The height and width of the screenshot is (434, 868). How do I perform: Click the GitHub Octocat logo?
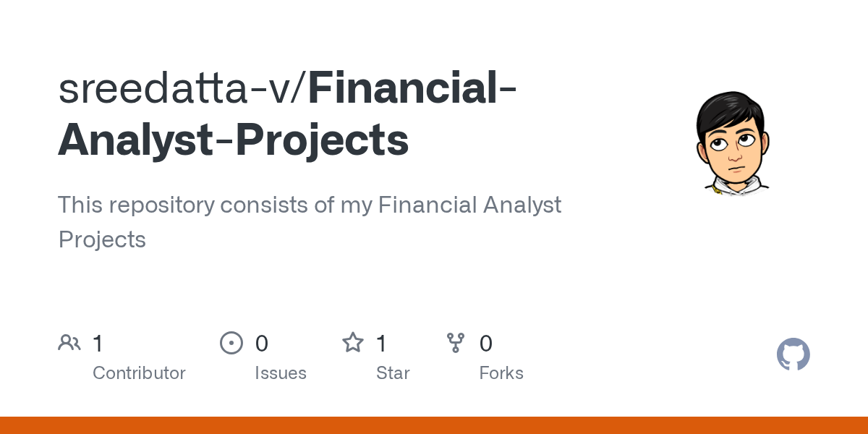point(793,354)
